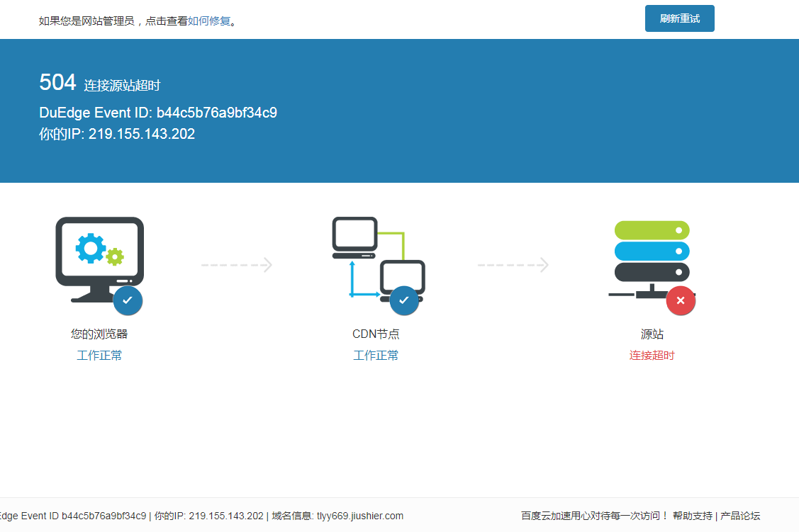The width and height of the screenshot is (799, 532).
Task: Click the browser monitor with gears icon
Action: [99, 255]
